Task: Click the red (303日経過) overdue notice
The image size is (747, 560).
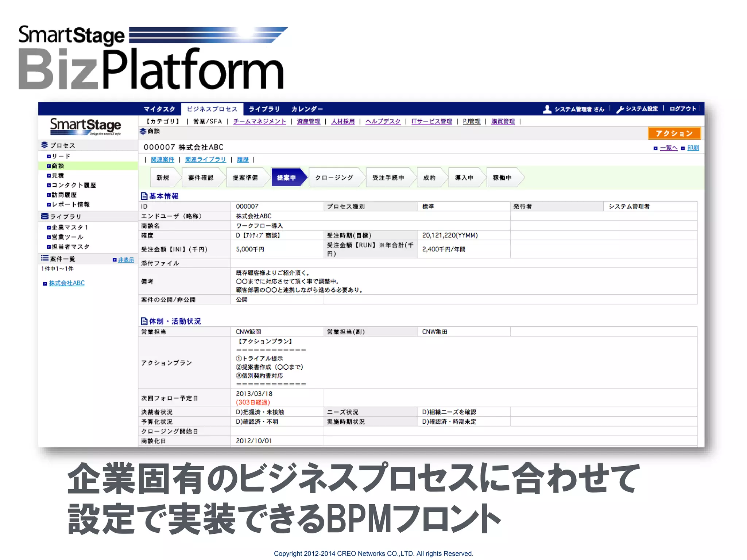Action: [253, 402]
